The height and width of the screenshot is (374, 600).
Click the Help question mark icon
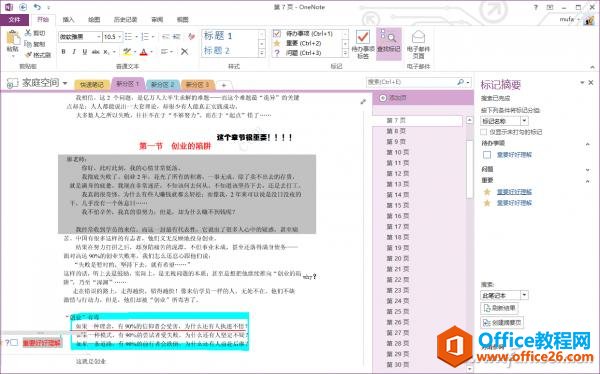pyautogui.click(x=536, y=7)
